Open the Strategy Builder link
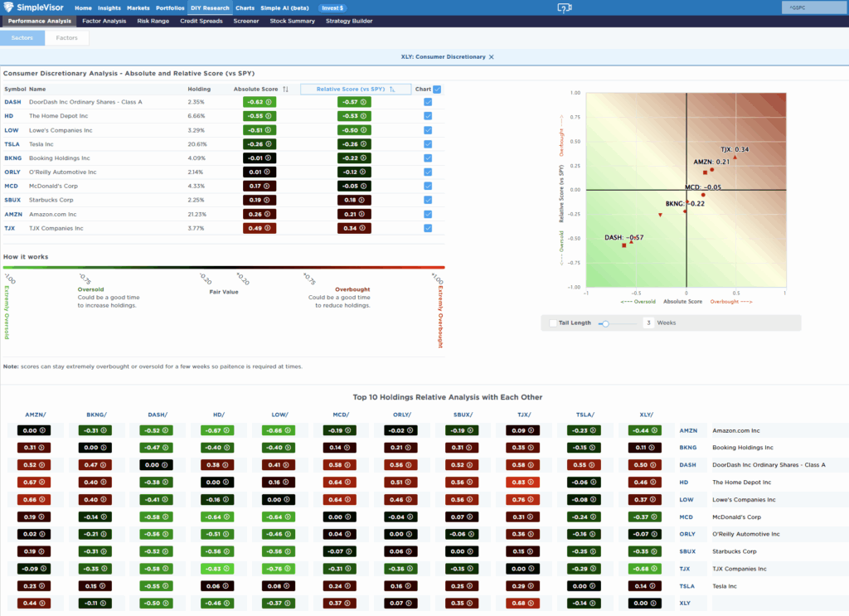The width and height of the screenshot is (849, 616). 347,21
